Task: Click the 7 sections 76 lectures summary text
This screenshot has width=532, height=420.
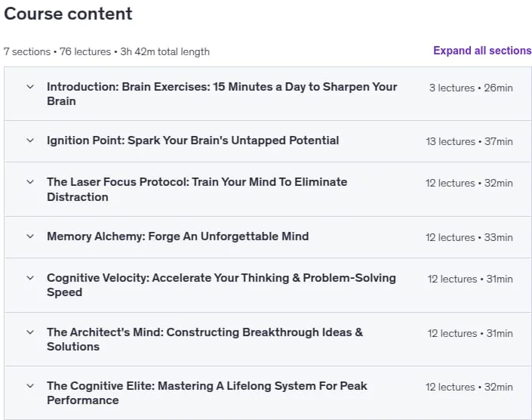Action: pos(106,52)
